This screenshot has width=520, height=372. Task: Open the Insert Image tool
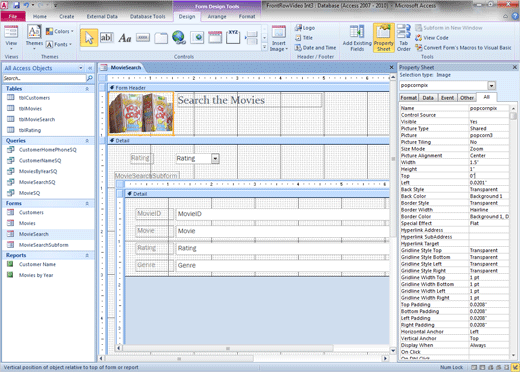click(x=279, y=39)
